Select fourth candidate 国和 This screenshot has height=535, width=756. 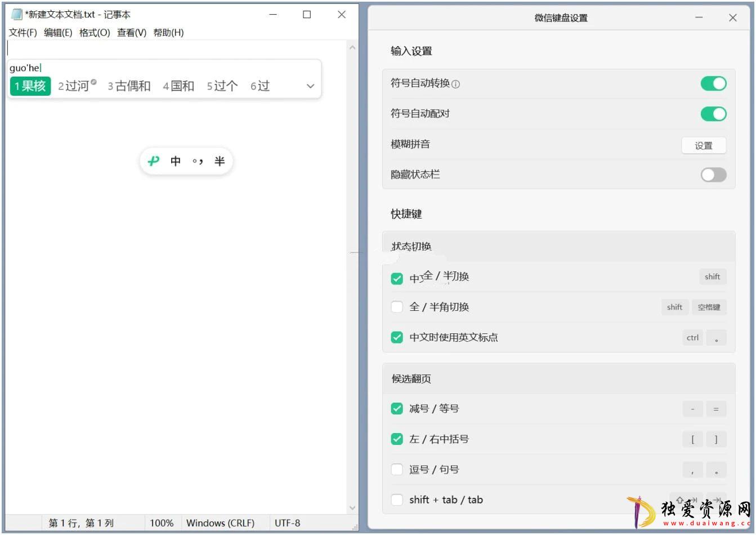[178, 86]
